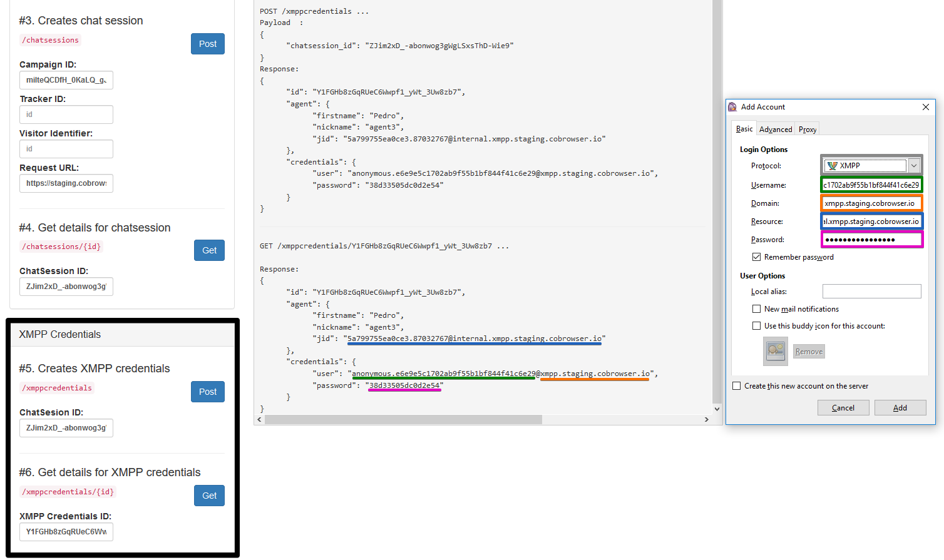Switch to the Advanced tab
This screenshot has height=560, width=944.
[776, 130]
